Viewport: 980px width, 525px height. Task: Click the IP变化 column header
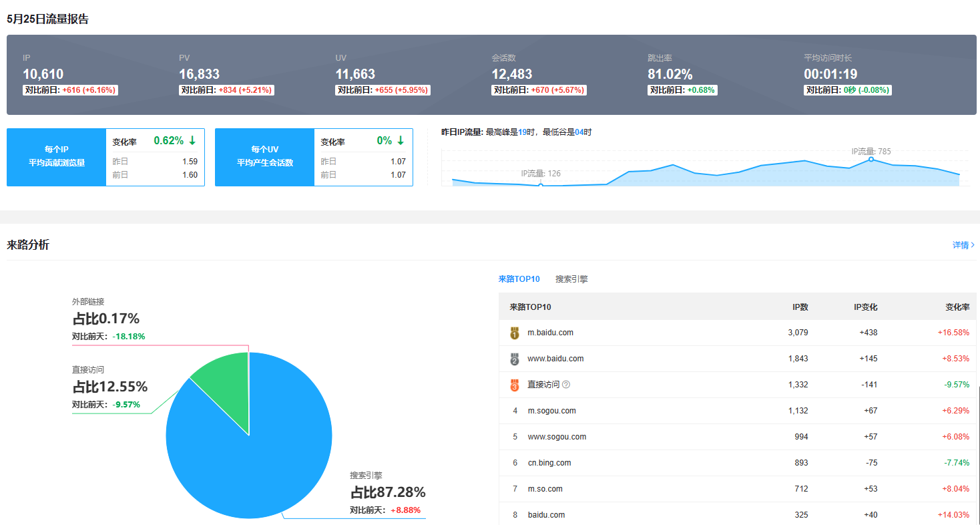[865, 307]
